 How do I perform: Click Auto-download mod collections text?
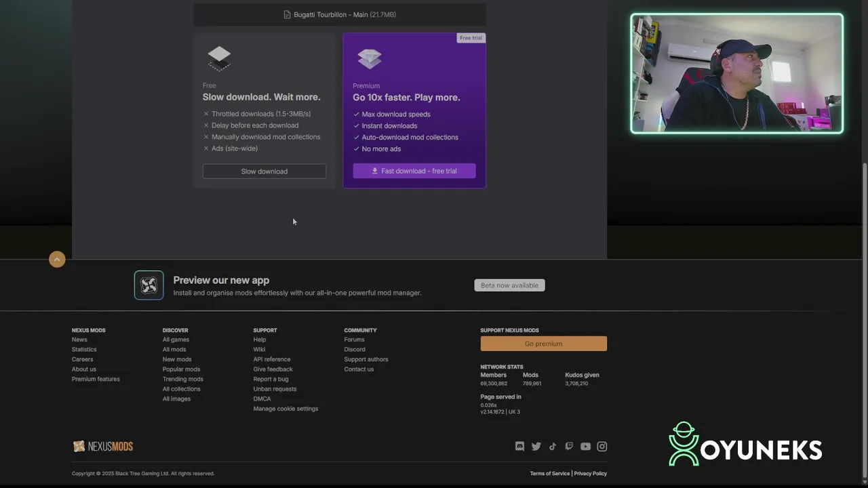410,138
